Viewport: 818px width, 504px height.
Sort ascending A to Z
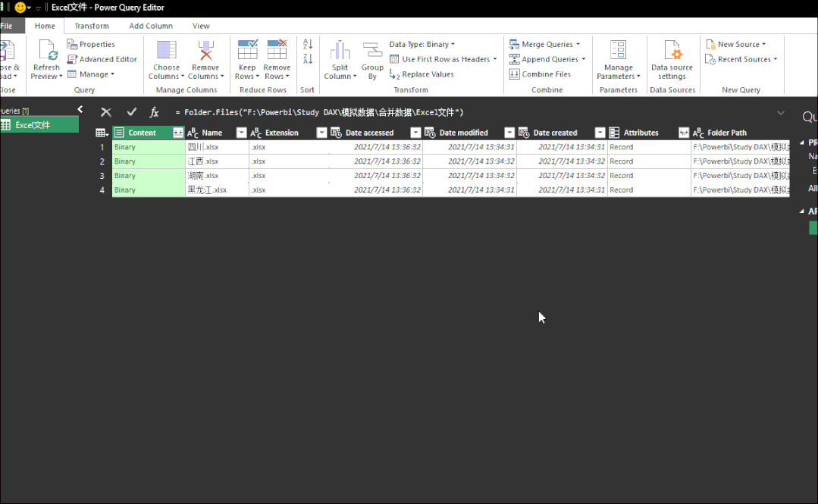click(x=308, y=45)
